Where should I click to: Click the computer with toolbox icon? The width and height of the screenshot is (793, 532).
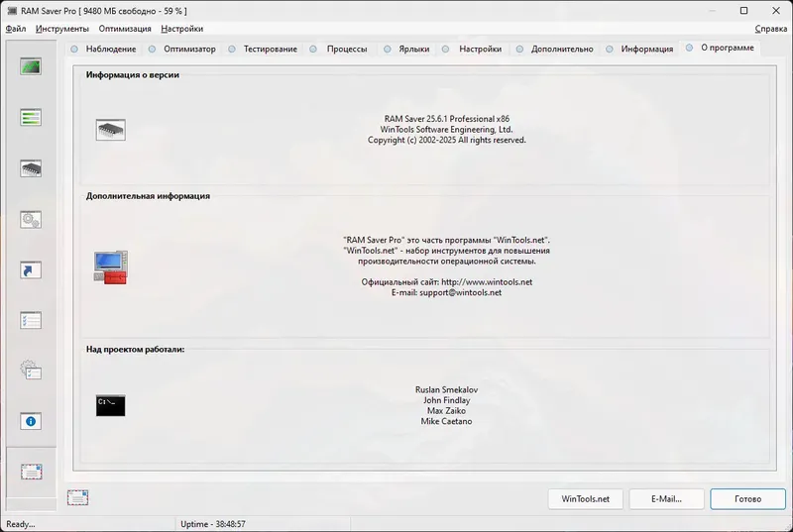coord(111,267)
